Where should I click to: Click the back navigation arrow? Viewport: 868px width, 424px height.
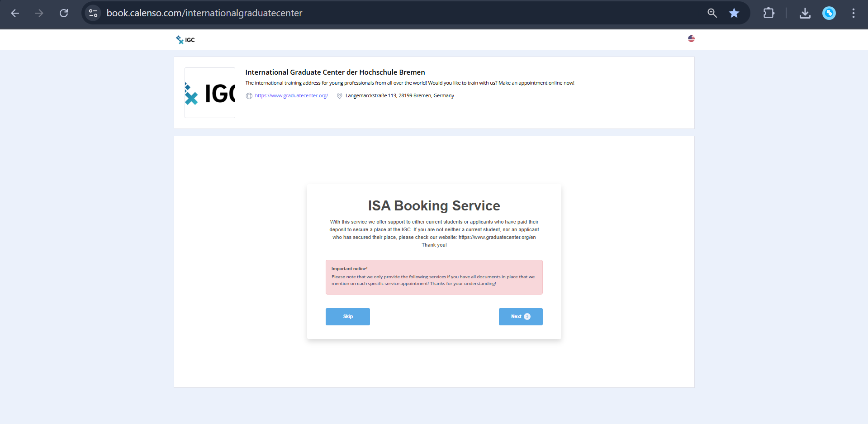[x=15, y=13]
